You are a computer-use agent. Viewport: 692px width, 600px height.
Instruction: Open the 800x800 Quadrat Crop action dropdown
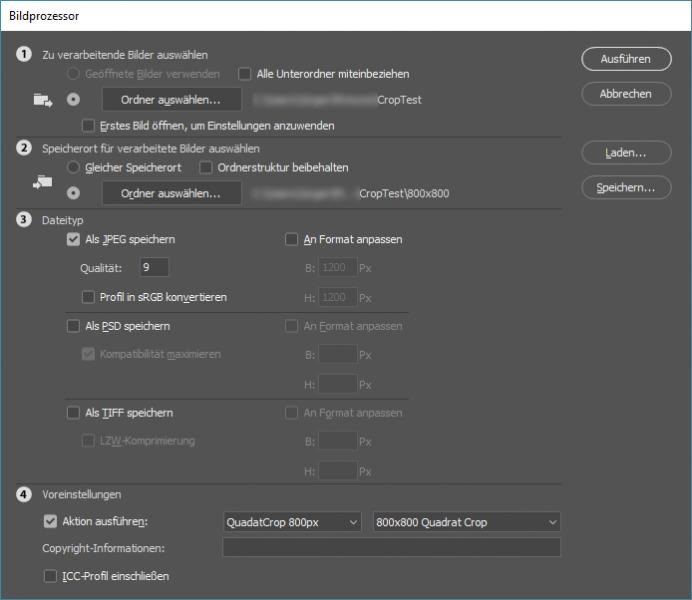pos(465,522)
